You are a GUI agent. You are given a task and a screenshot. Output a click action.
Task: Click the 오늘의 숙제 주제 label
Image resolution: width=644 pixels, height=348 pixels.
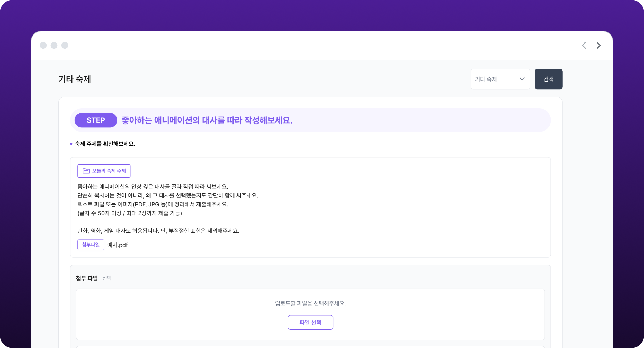(109, 171)
